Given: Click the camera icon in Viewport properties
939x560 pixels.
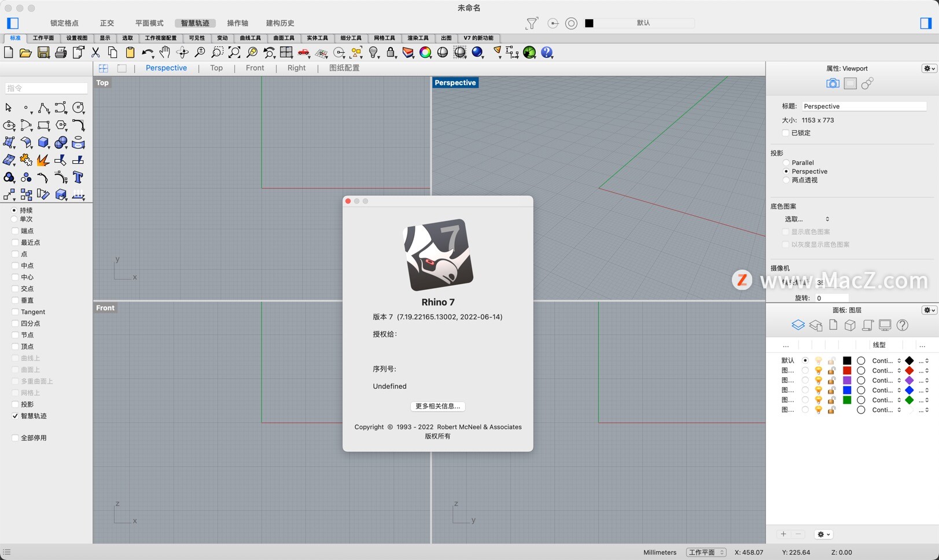Looking at the screenshot, I should [x=833, y=83].
